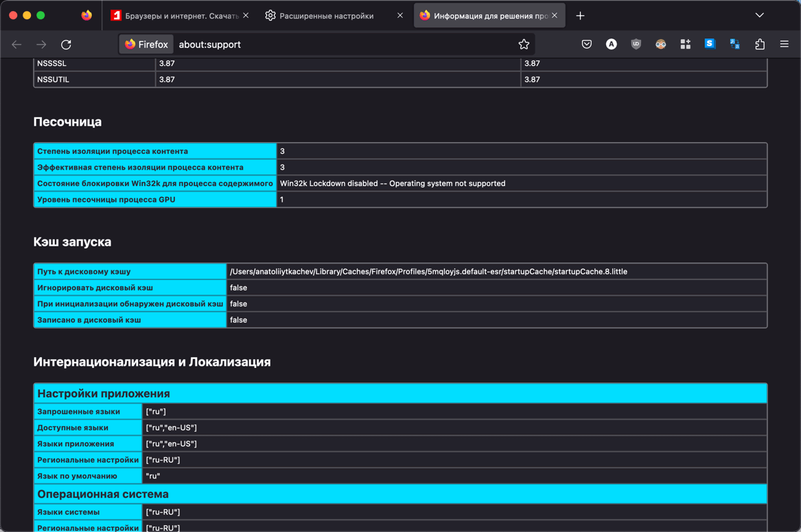Image resolution: width=801 pixels, height=532 pixels.
Task: Bookmark this page with the star icon
Action: [x=524, y=45]
